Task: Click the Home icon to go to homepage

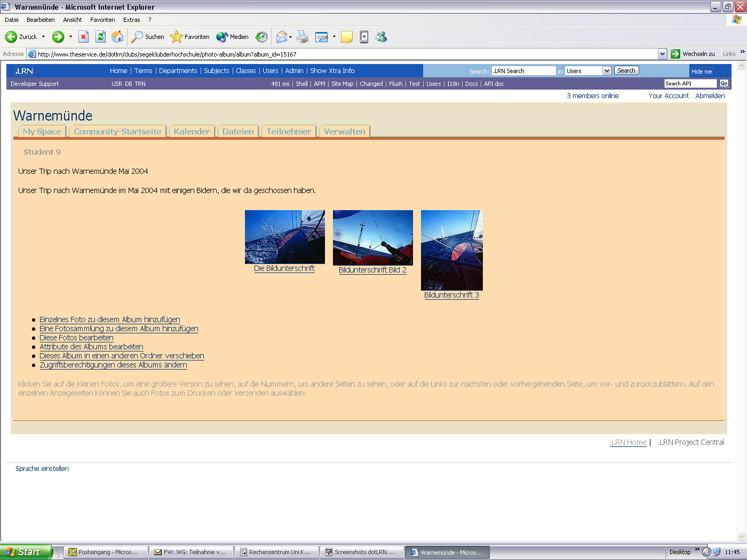Action: click(x=118, y=37)
